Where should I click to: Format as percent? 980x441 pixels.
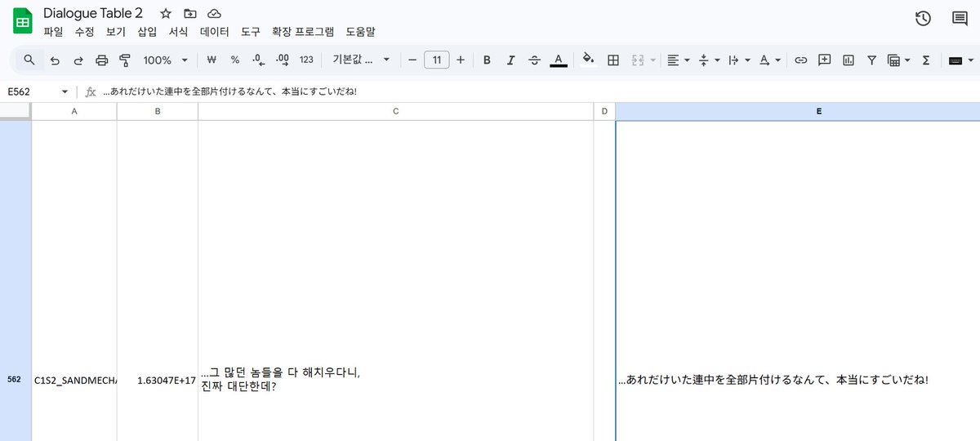tap(235, 60)
